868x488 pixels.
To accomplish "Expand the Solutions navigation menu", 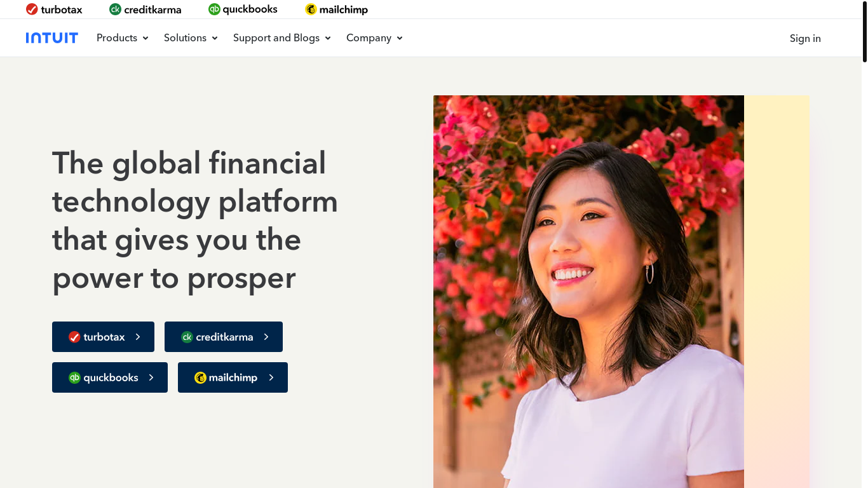I will (x=191, y=38).
